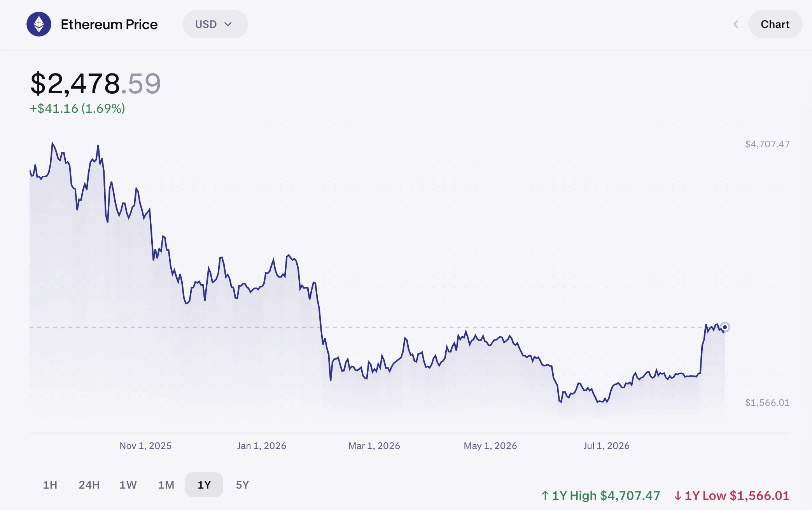Image resolution: width=812 pixels, height=510 pixels.
Task: Open the USD currency dropdown
Action: click(215, 24)
